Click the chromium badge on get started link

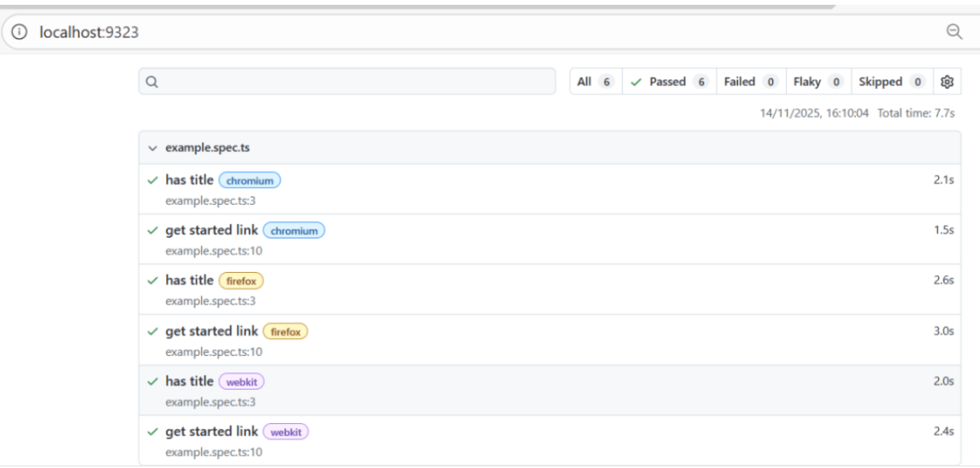pos(293,231)
